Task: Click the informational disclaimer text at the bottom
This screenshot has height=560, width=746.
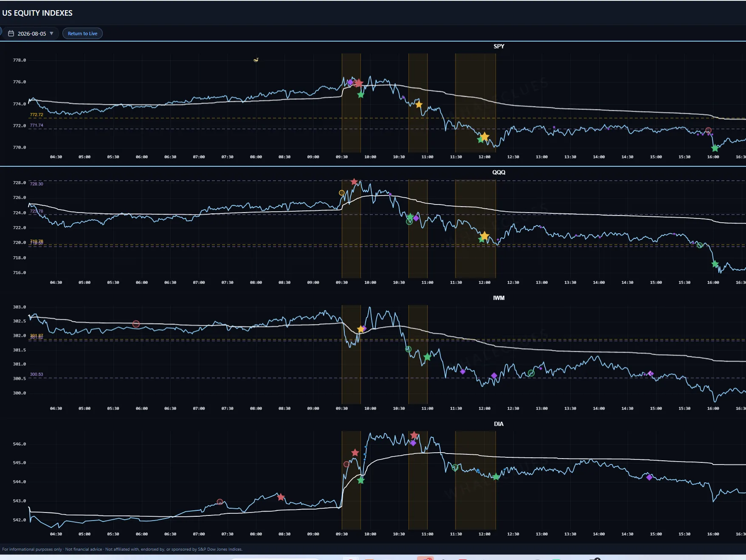Action: point(122,549)
